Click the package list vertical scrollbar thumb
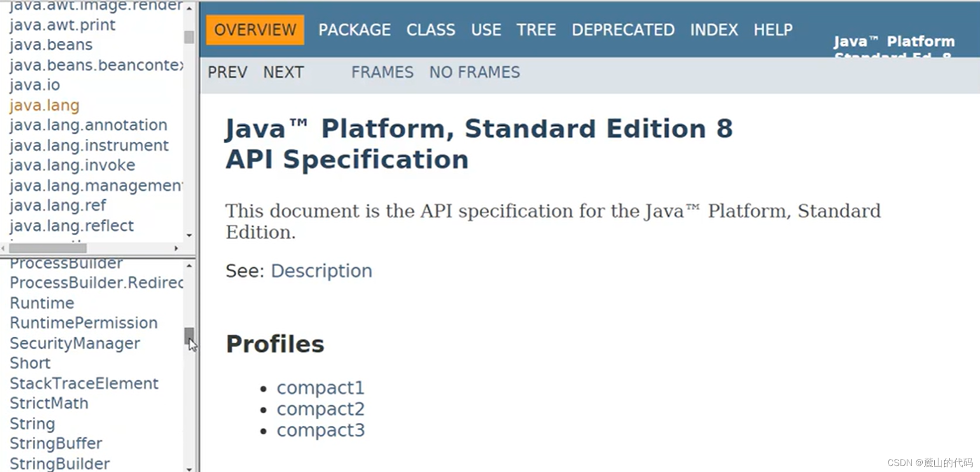The width and height of the screenshot is (980, 472). [189, 37]
